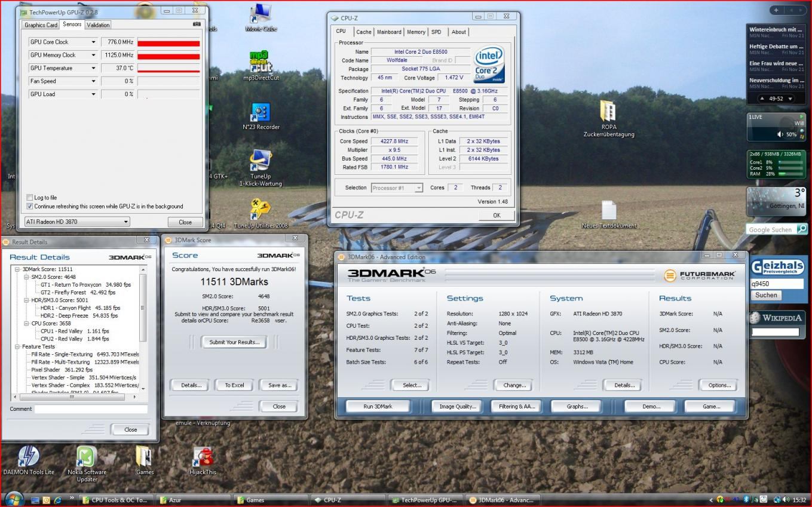Click the sidebar add gadget plus icon
The height and width of the screenshot is (507, 812).
[776, 10]
